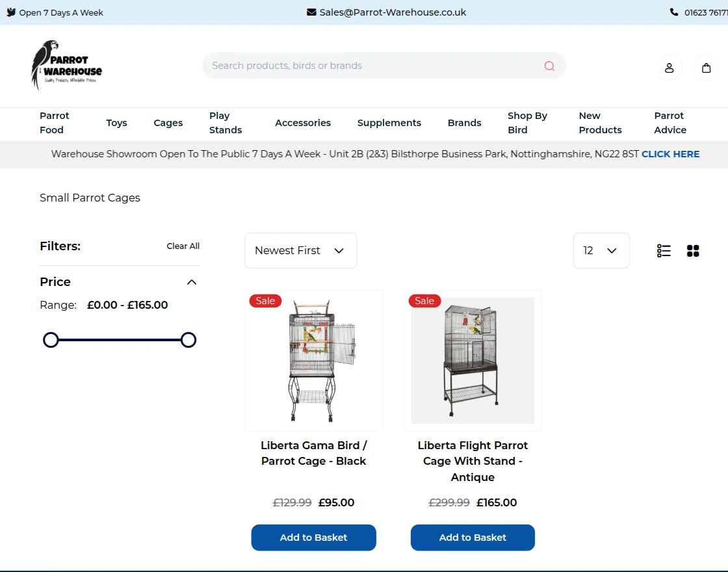The image size is (728, 572).
Task: Open the New Products menu
Action: 601,123
